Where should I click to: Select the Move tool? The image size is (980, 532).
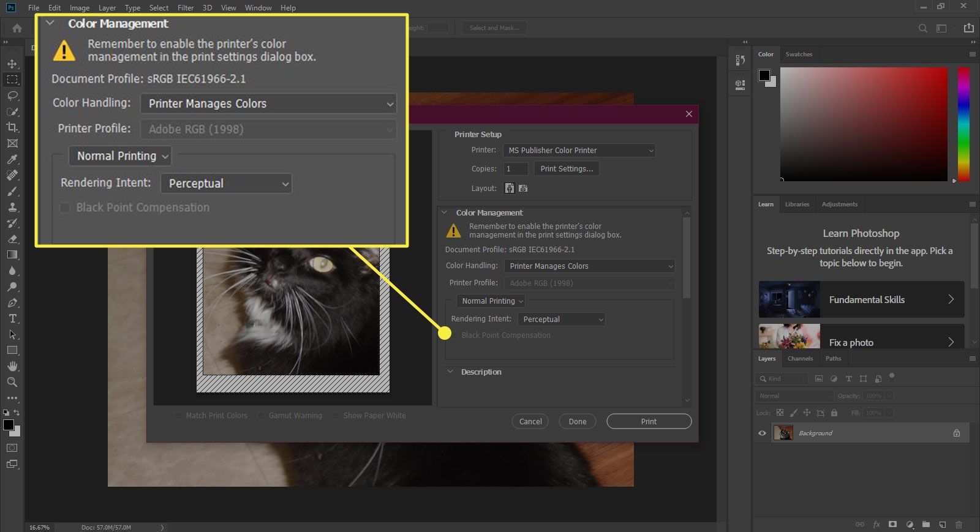click(12, 64)
